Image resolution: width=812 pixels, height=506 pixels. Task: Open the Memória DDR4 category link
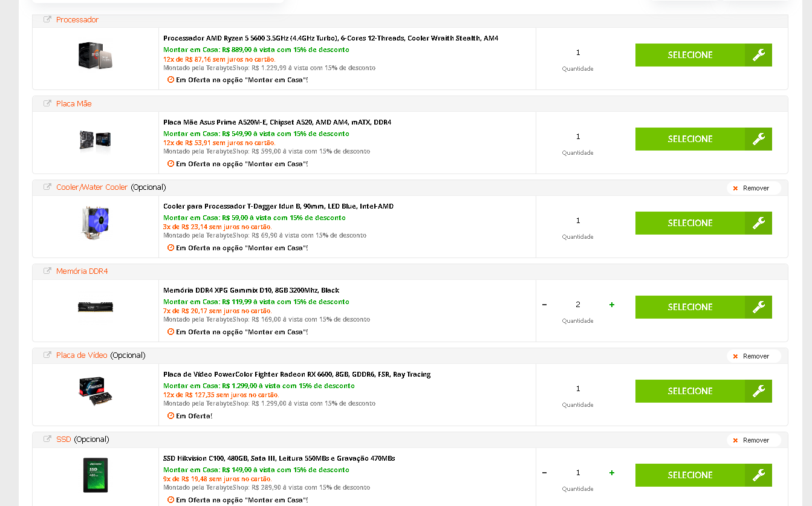[x=82, y=271]
